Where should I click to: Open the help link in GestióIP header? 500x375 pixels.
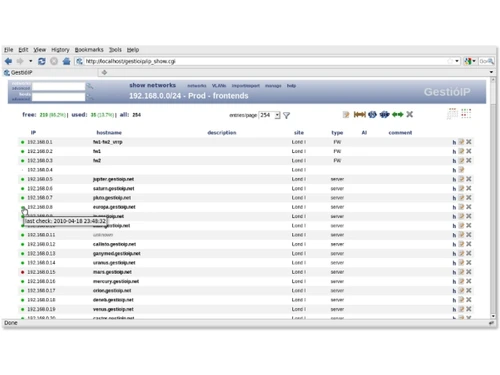291,86
